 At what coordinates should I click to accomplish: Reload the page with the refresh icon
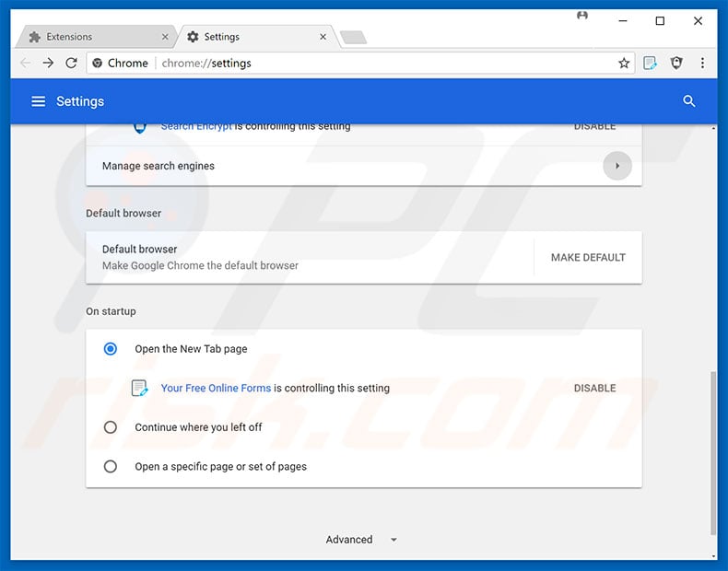[x=71, y=63]
